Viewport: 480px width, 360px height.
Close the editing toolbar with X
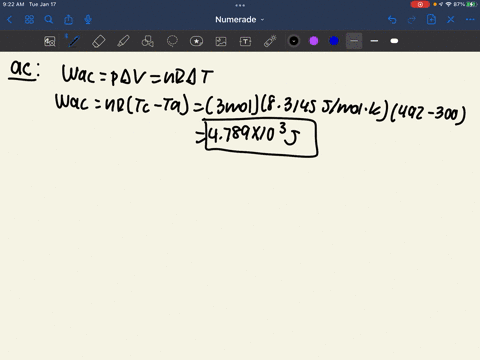tap(451, 20)
